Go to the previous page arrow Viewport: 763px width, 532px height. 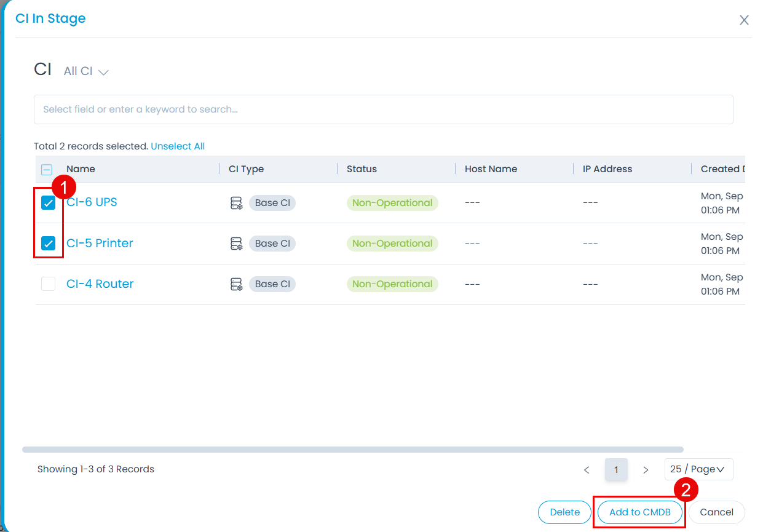click(x=587, y=470)
